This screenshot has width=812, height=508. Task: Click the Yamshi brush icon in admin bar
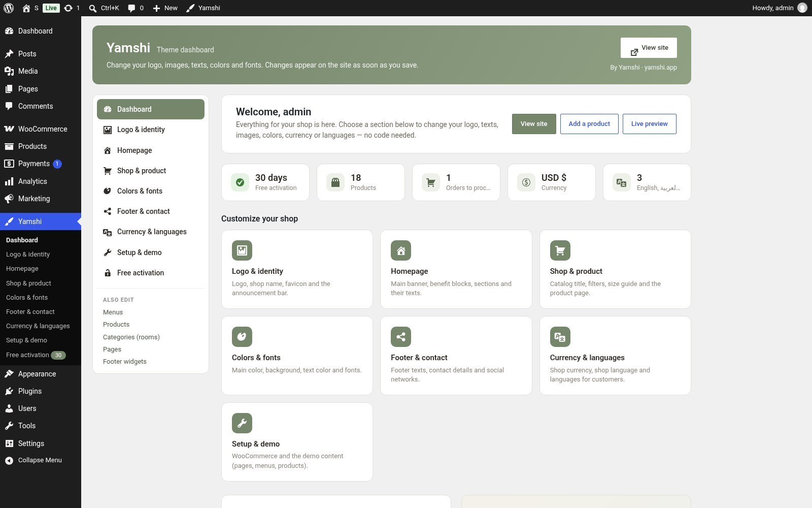190,8
